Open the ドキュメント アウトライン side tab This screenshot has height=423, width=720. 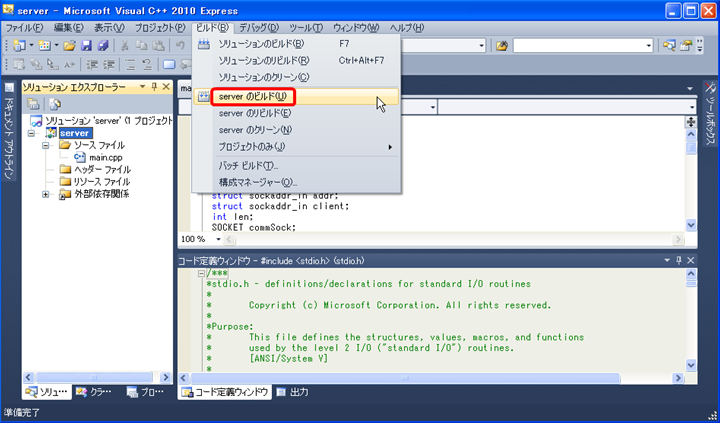[8, 131]
